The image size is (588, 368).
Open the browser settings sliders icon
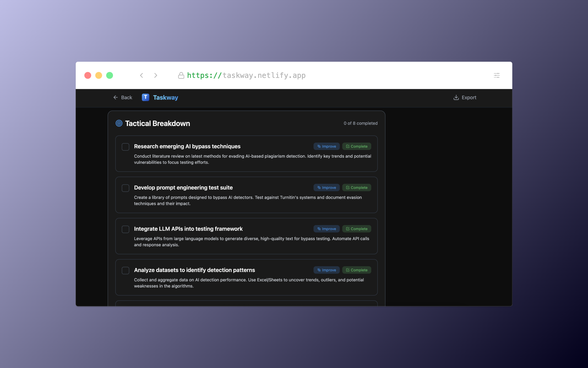[496, 75]
